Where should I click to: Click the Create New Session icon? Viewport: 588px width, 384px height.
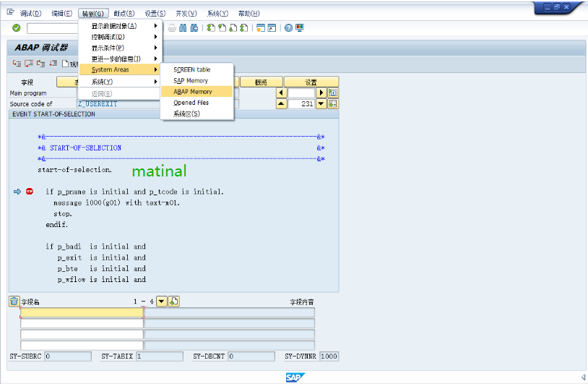261,27
